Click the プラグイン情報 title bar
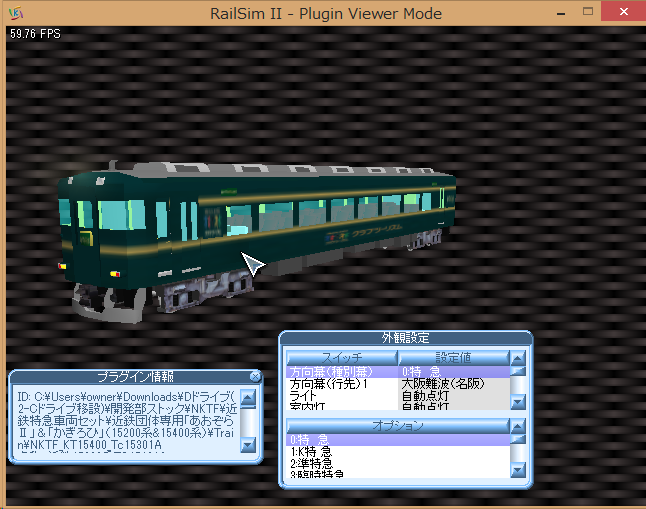The image size is (646, 509). click(x=131, y=377)
